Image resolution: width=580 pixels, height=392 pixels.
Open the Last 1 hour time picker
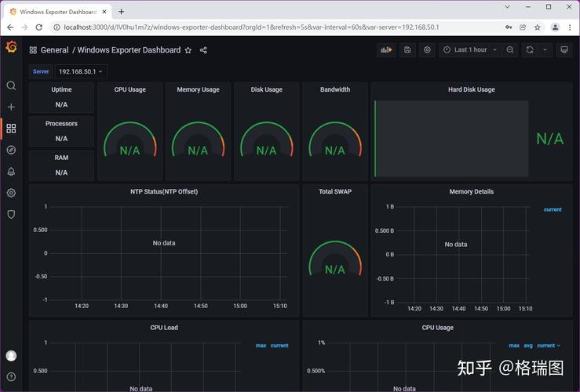[x=470, y=50]
